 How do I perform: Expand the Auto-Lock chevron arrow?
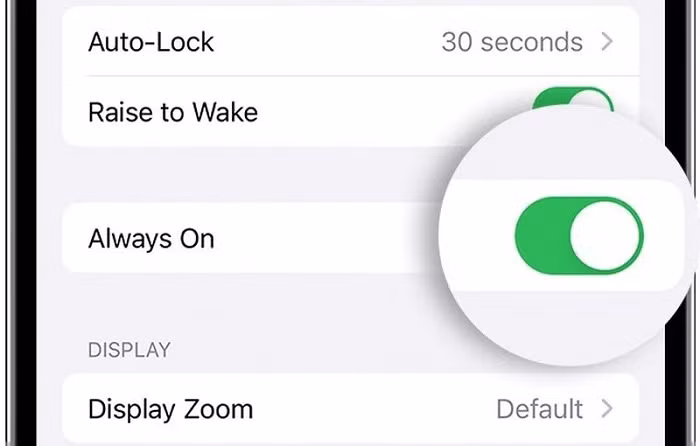pyautogui.click(x=605, y=42)
